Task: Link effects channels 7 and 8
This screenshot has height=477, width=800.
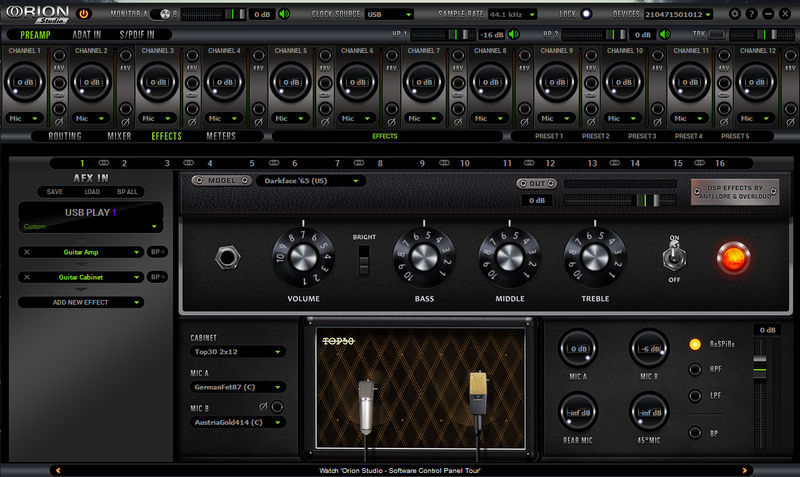Action: coord(359,163)
